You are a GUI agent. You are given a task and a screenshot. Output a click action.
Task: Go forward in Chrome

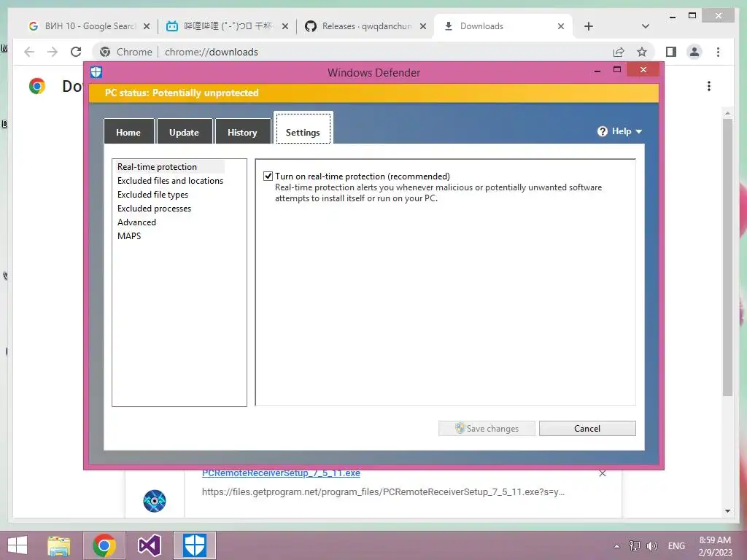pos(53,52)
